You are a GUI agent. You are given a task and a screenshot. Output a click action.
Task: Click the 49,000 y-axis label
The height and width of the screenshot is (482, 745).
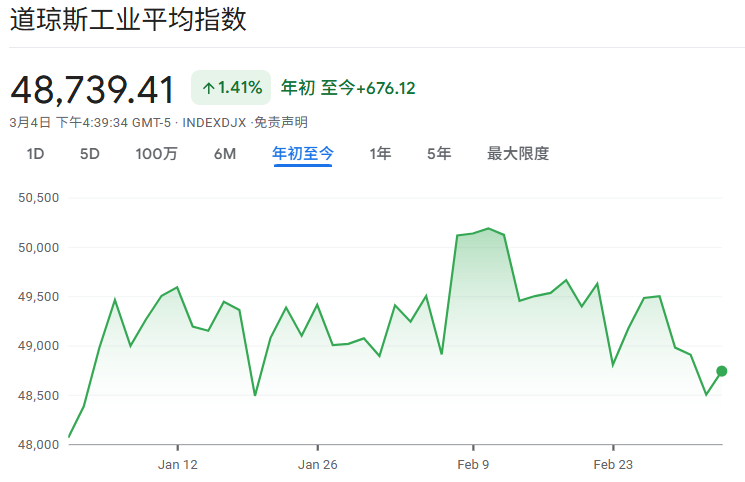(38, 346)
